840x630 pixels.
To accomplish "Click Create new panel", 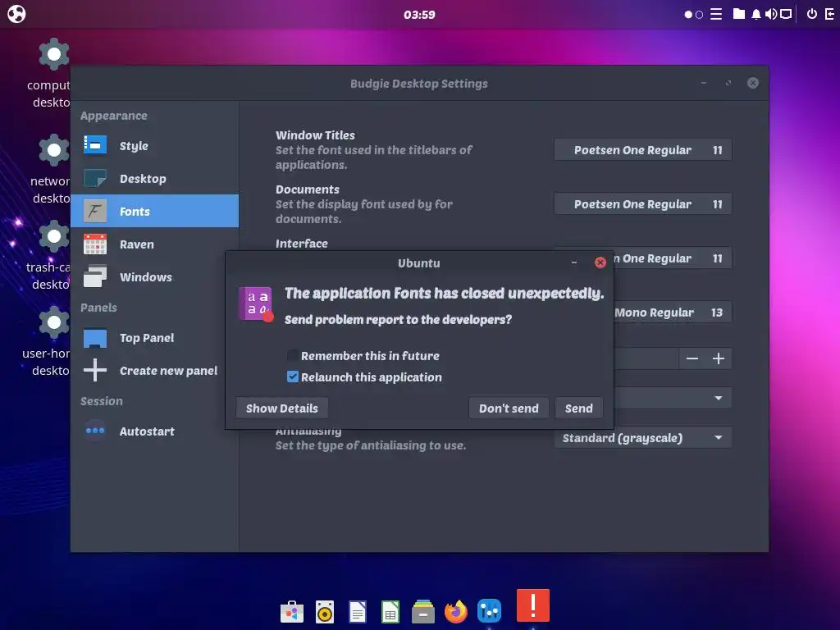I will point(148,371).
